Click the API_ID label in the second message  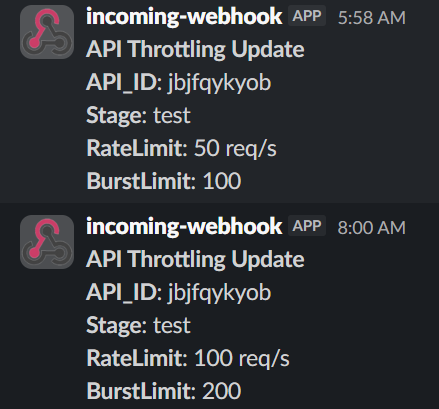pyautogui.click(x=124, y=293)
